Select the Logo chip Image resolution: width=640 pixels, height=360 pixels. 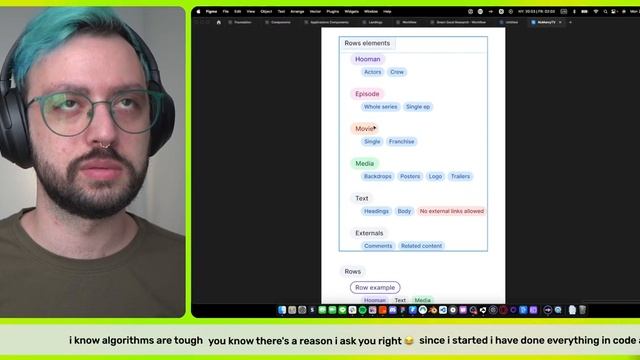coord(435,176)
